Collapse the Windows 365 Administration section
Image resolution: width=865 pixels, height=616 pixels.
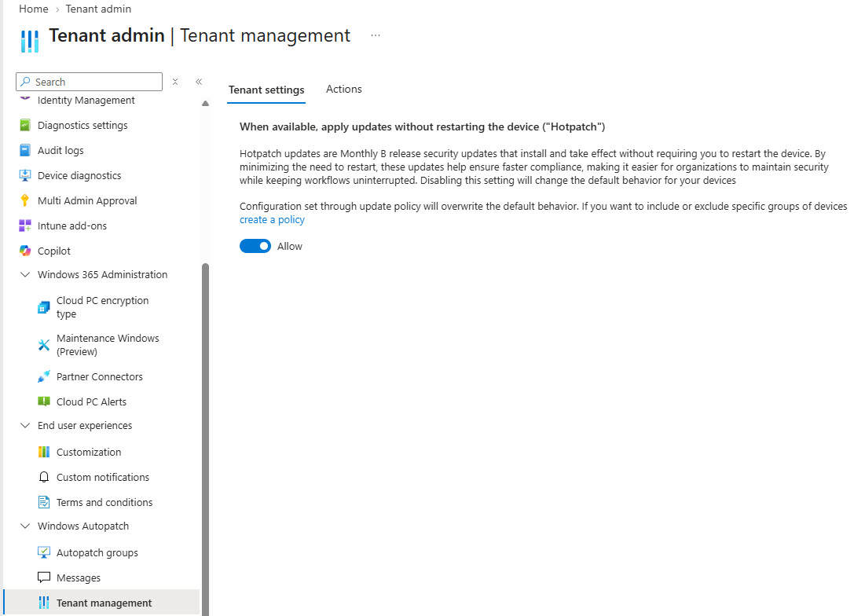(x=25, y=274)
